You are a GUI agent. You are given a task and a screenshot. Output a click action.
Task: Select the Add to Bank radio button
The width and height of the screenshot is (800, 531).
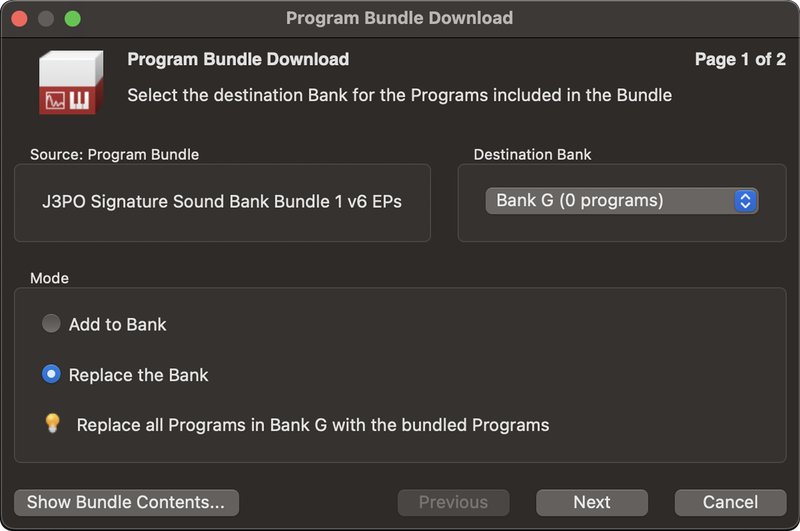51,323
